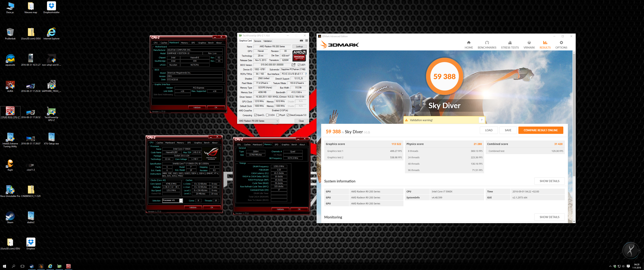
Task: Click 3DMark taskbar icon
Action: [x=41, y=266]
